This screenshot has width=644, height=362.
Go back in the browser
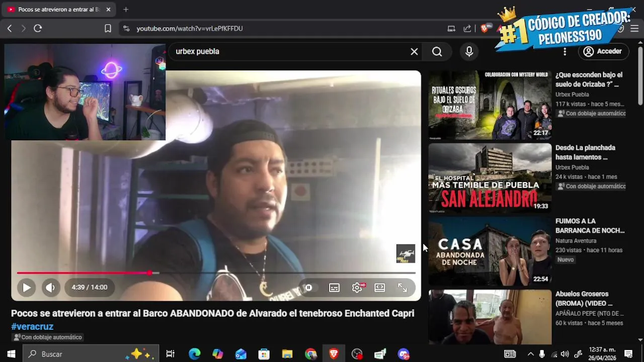click(10, 29)
